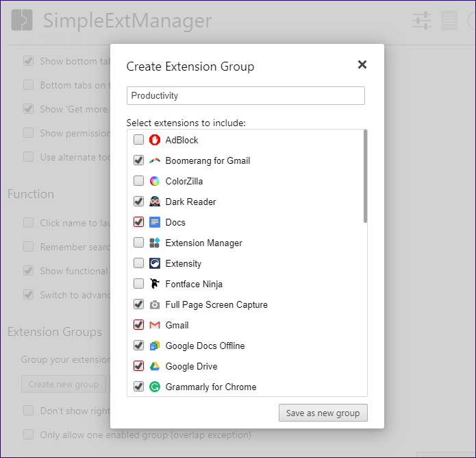Uncheck the Dark Reader checkbox
The width and height of the screenshot is (476, 458).
coord(139,202)
